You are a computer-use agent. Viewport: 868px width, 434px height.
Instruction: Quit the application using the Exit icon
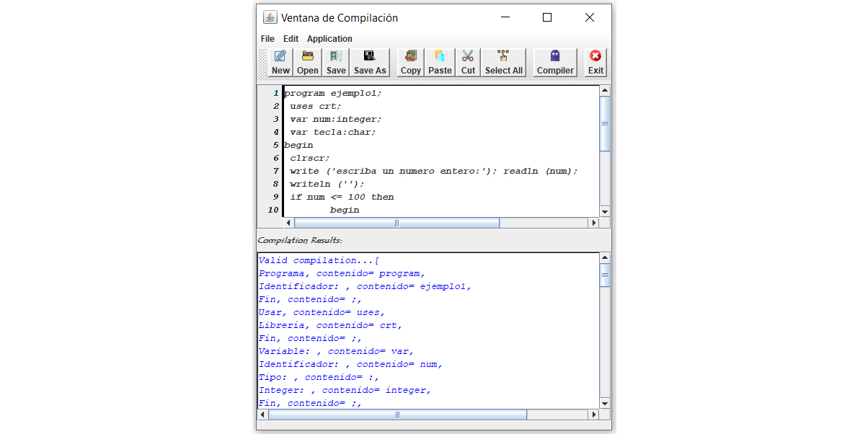[594, 61]
